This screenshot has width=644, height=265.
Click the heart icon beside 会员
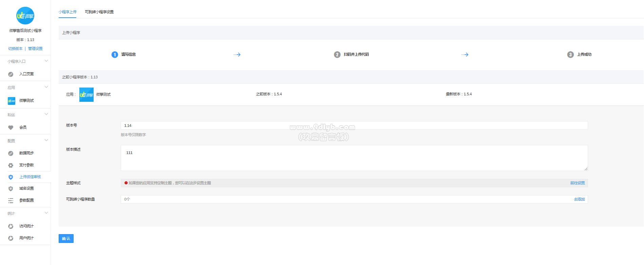(11, 128)
